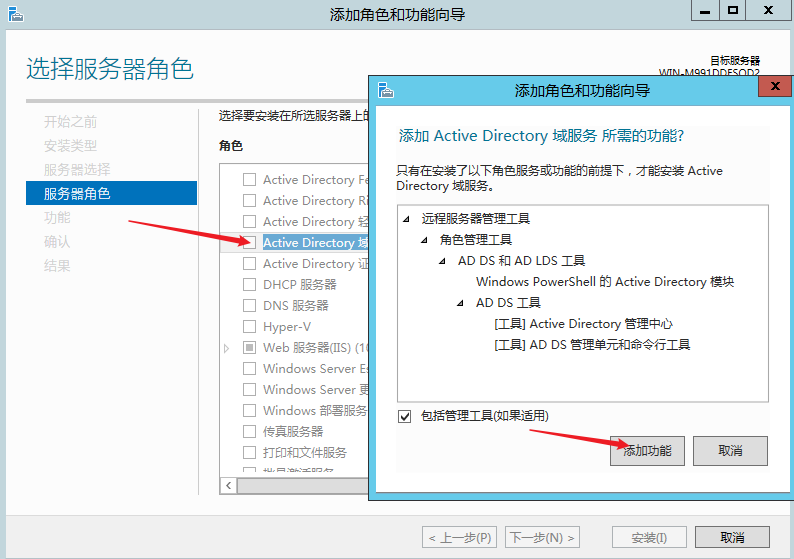Select the 打印和文件服务 role label

(x=305, y=452)
